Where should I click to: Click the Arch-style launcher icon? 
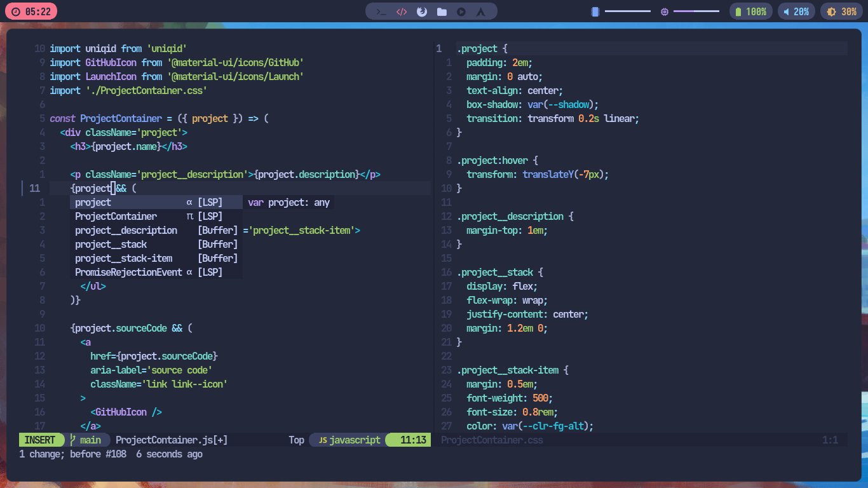pyautogui.click(x=482, y=11)
